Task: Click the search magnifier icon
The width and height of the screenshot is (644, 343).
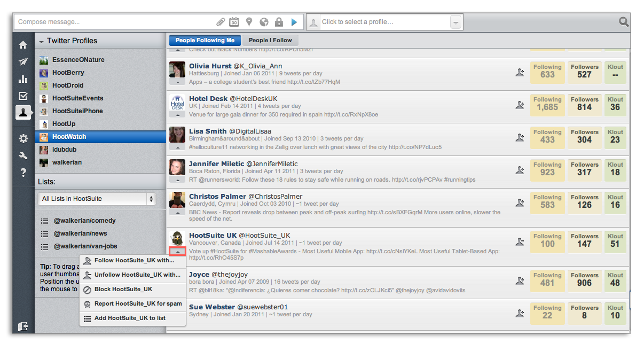Action: click(624, 22)
